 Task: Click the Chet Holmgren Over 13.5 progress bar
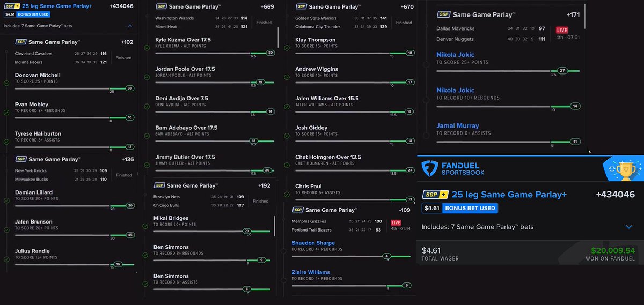click(x=354, y=170)
